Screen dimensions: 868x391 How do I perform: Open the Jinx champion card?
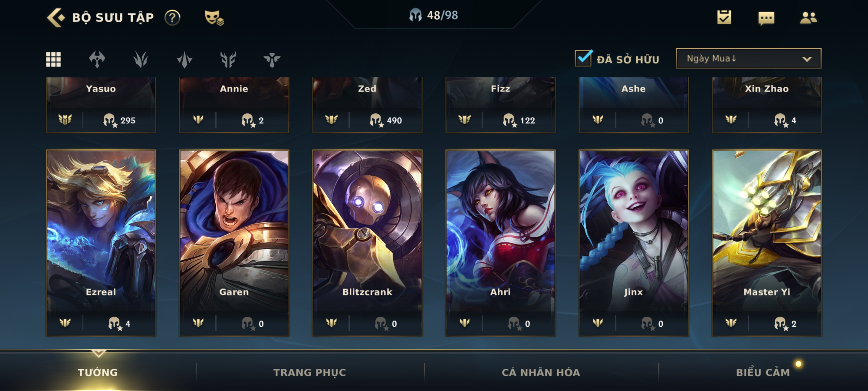[633, 243]
